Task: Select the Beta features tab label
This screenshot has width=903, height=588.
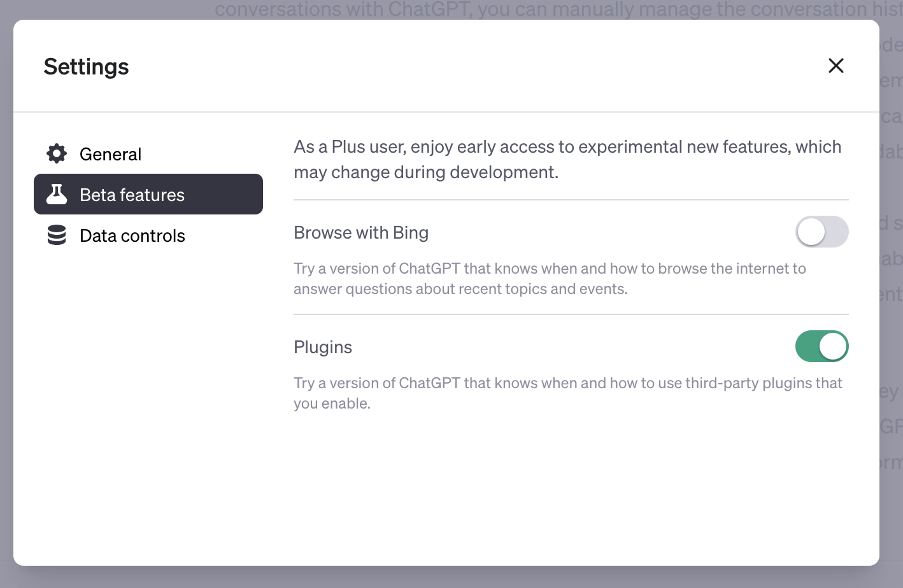Action: [x=132, y=195]
